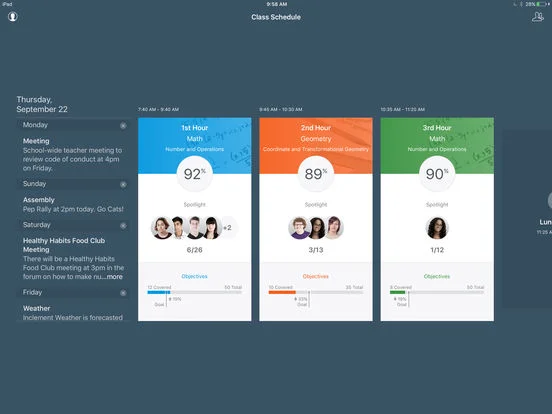This screenshot has height=414, width=552.
Task: Dismiss the Monday announcement
Action: 123,125
